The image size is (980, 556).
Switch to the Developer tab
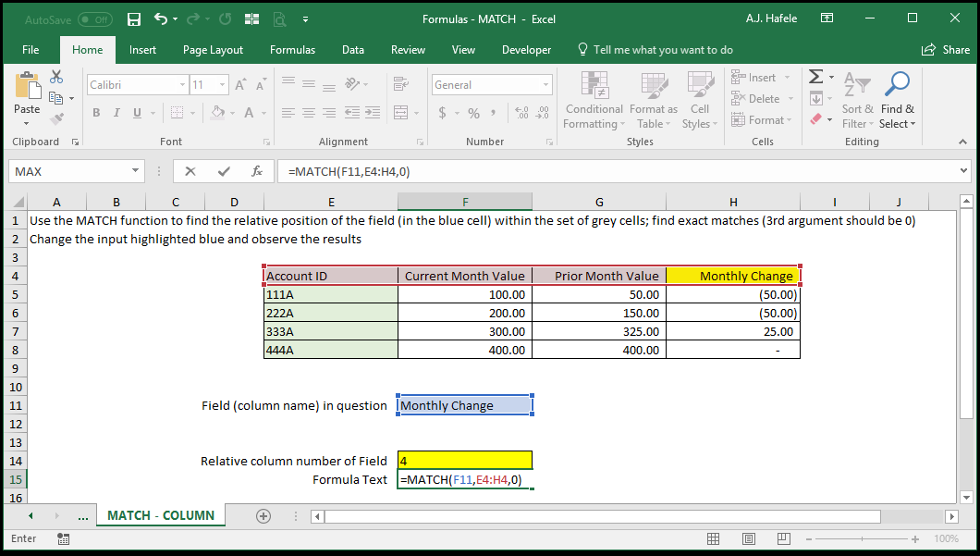[x=526, y=50]
